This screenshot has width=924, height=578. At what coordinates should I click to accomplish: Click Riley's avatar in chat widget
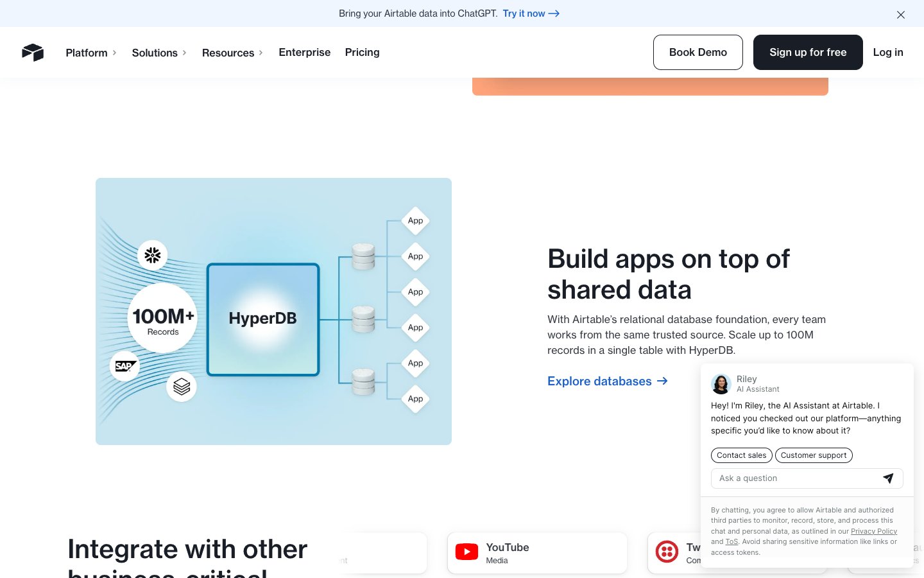pos(721,384)
